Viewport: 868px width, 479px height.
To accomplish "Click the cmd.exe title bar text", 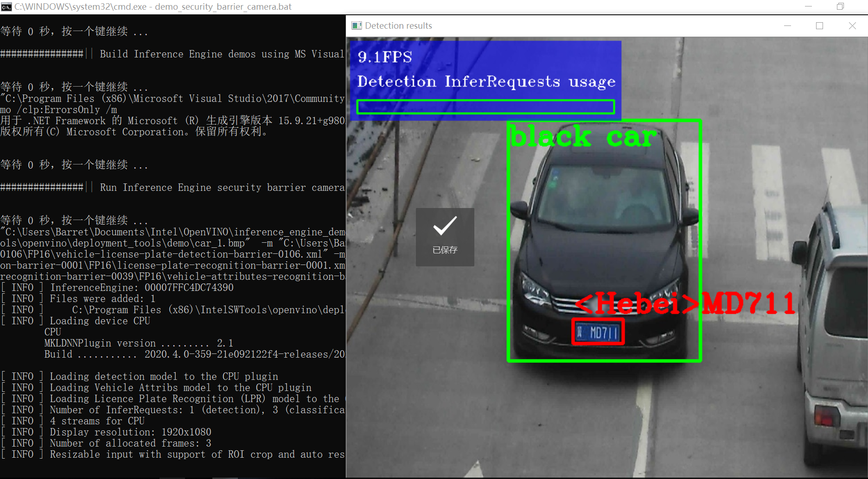I will click(x=153, y=7).
